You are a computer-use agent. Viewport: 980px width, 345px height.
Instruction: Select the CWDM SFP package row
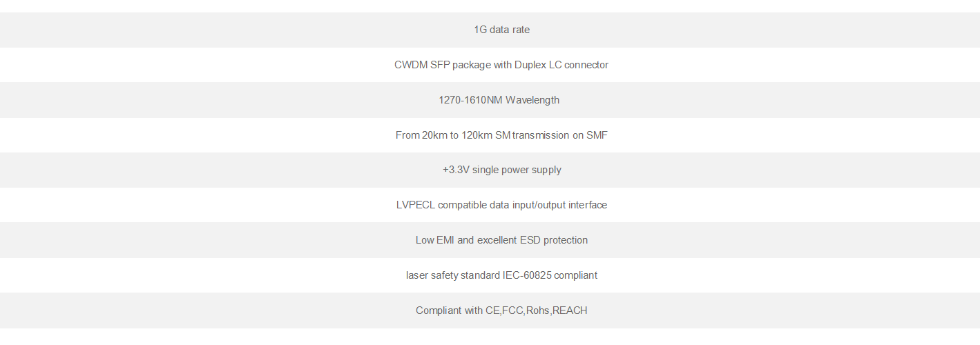point(501,65)
